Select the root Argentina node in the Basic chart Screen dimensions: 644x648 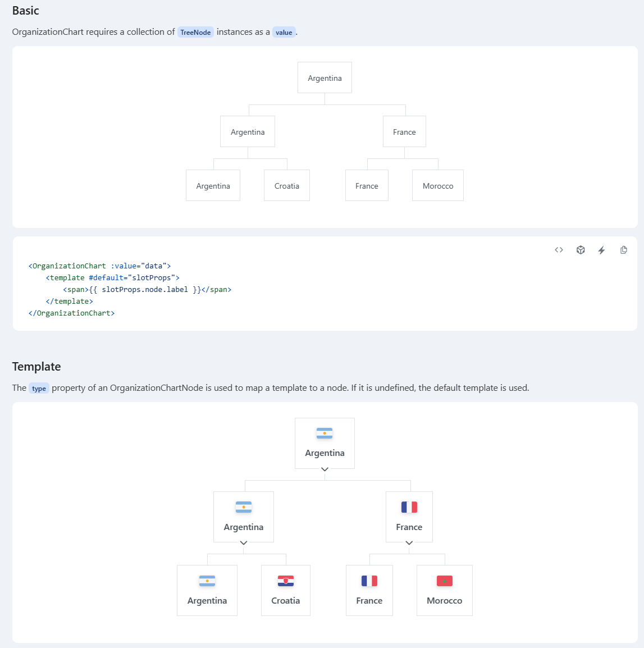pos(325,77)
